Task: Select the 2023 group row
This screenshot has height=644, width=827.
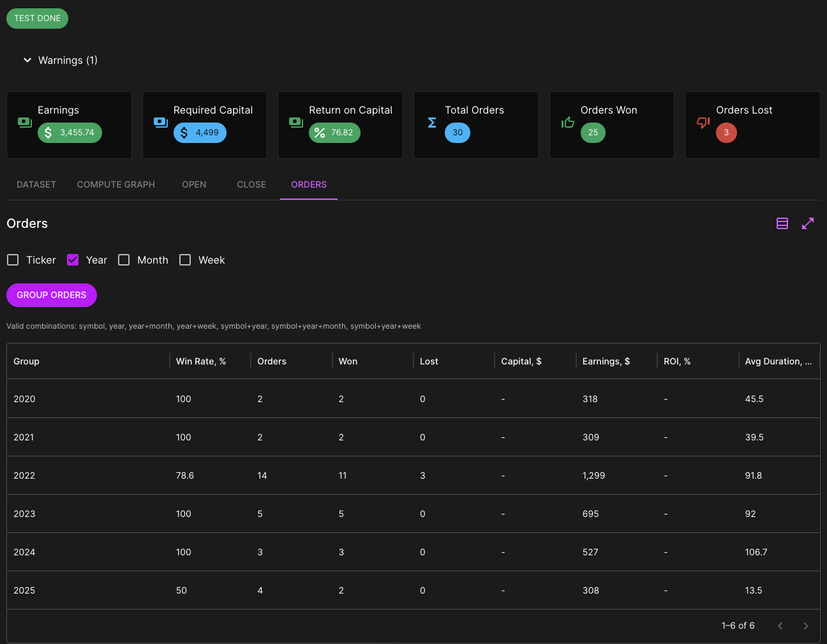Action: 413,514
